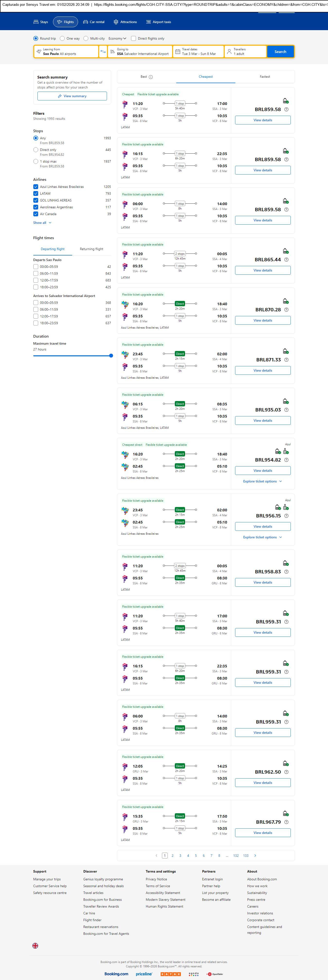Uncheck the GOL LINHAS AEREAS airline filter
The image size is (328, 980).
pyautogui.click(x=36, y=201)
